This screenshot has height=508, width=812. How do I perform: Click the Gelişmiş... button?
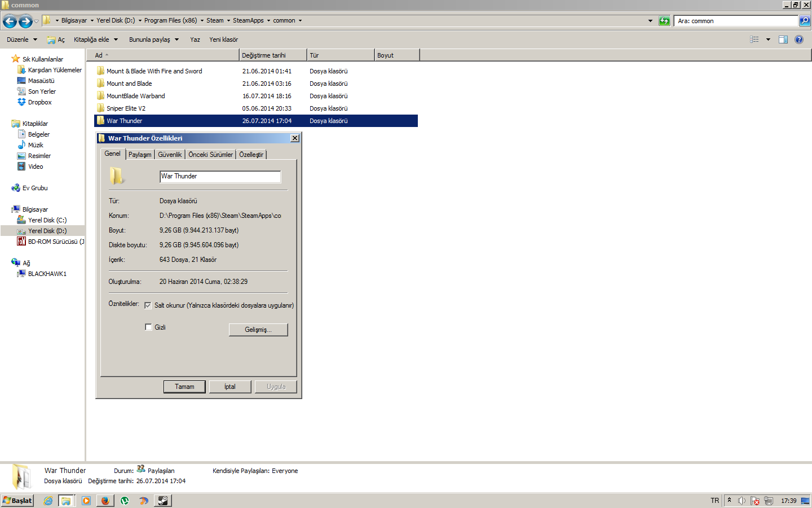tap(258, 330)
